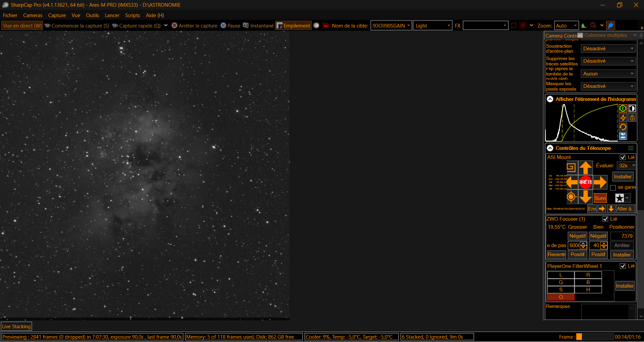The width and height of the screenshot is (644, 342).
Task: Toggle the ASI Mount Lié checkbox
Action: (x=623, y=157)
